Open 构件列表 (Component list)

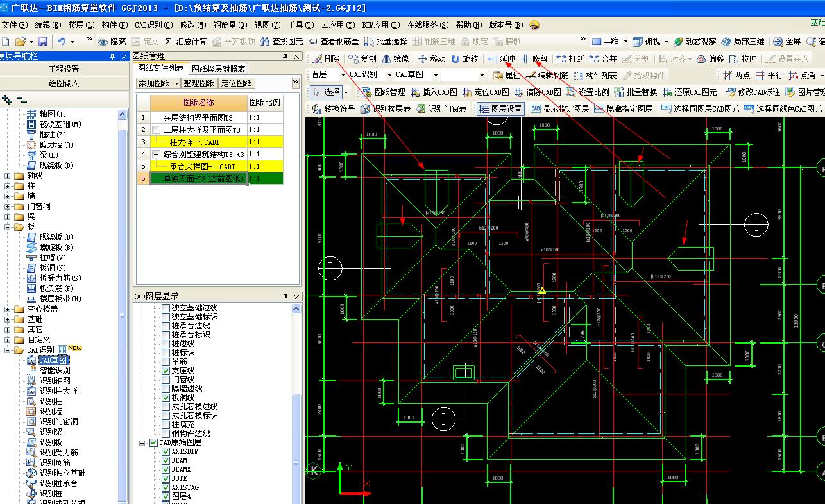tap(595, 75)
